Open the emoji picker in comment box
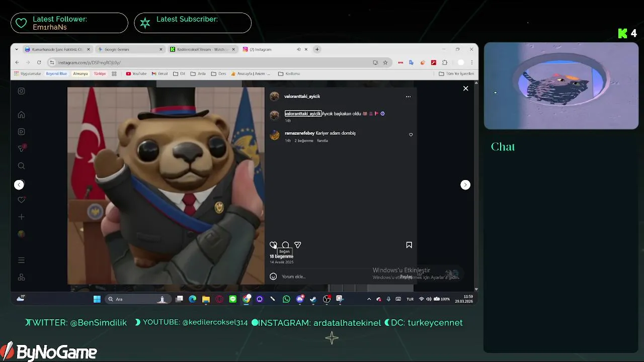Screen dimensions: 644x362 click(x=273, y=276)
